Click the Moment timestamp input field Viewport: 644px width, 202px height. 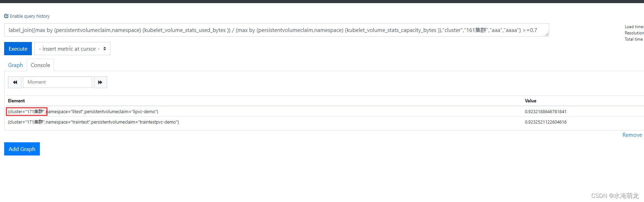(57, 82)
